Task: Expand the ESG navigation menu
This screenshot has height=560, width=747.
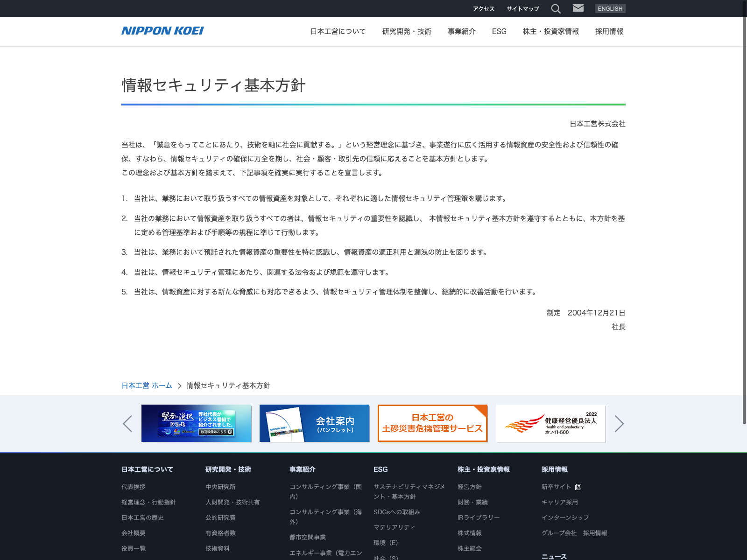Action: pyautogui.click(x=499, y=31)
